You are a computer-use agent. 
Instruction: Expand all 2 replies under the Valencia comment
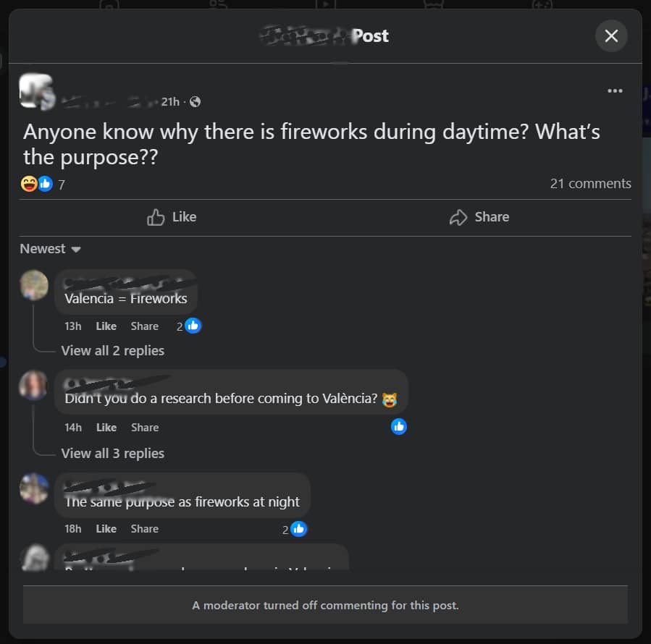click(x=113, y=350)
